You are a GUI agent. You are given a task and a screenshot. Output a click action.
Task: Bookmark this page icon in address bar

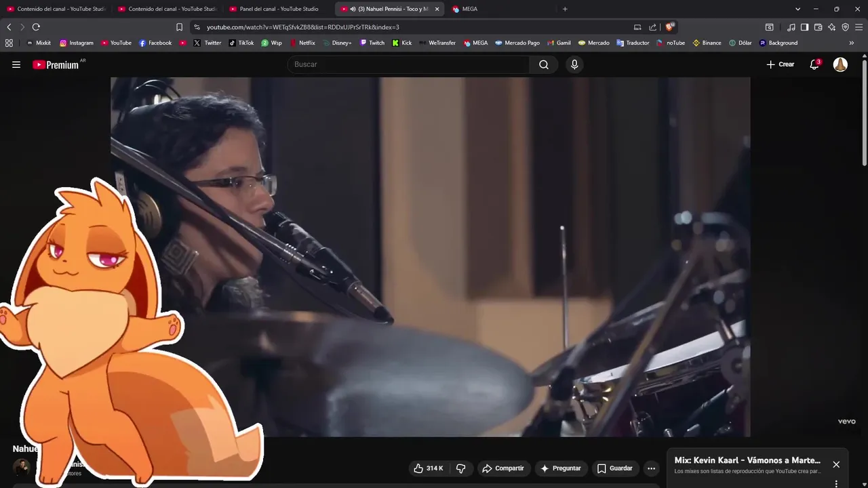click(179, 27)
